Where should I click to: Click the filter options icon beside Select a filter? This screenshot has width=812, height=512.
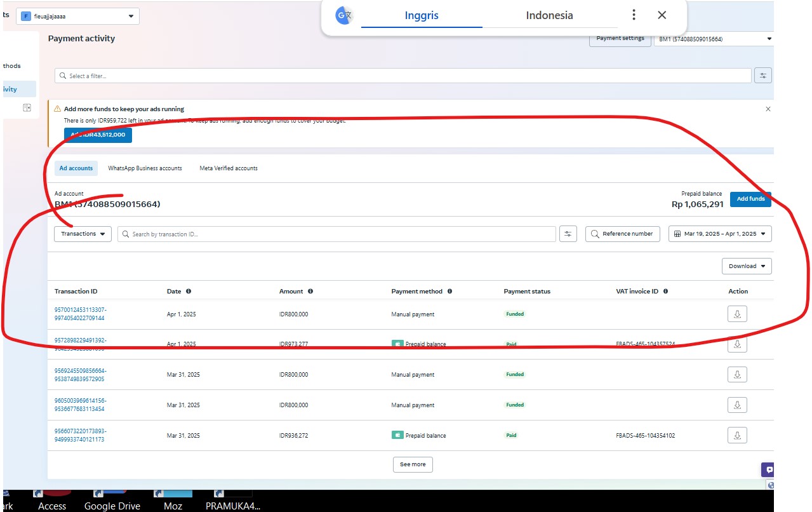762,76
